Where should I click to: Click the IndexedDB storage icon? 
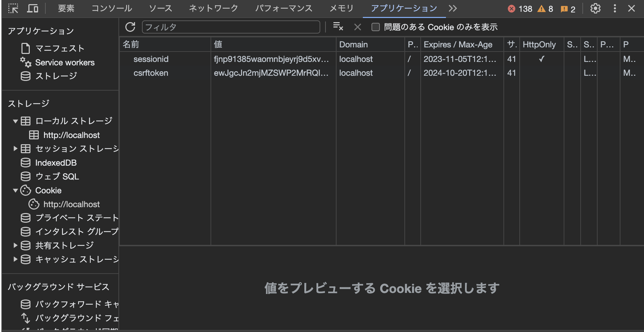click(x=25, y=163)
